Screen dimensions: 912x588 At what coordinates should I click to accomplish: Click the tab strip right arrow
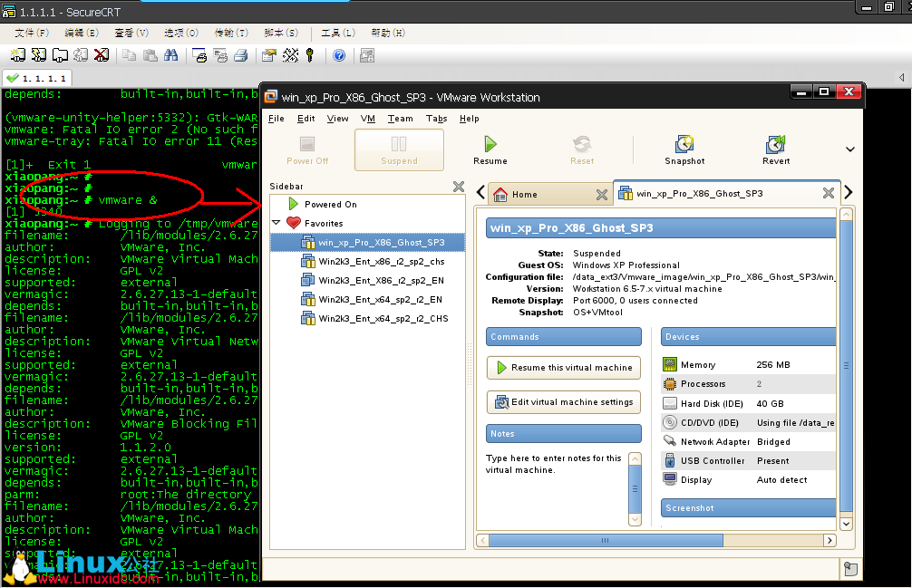point(848,192)
